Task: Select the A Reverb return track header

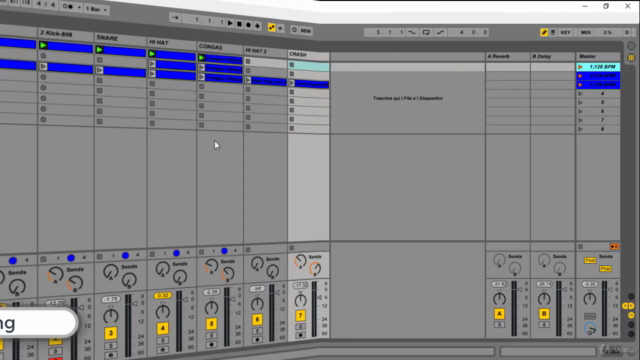Action: (508, 56)
